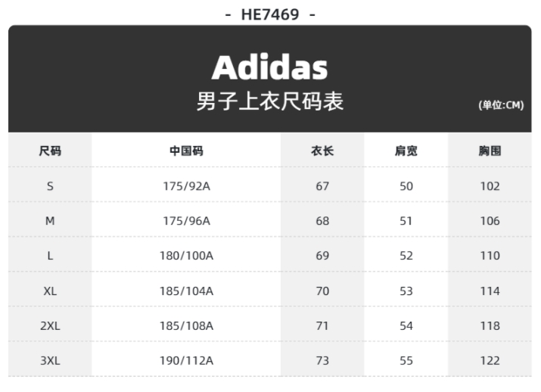Click the 单位:CM unit label
The height and width of the screenshot is (392, 541).
tap(501, 105)
